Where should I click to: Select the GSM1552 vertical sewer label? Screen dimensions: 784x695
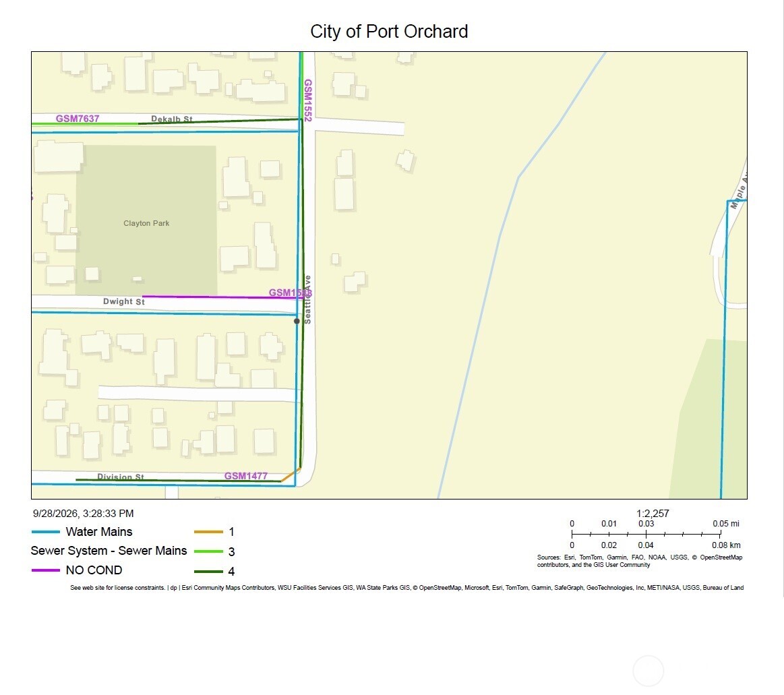click(x=308, y=100)
